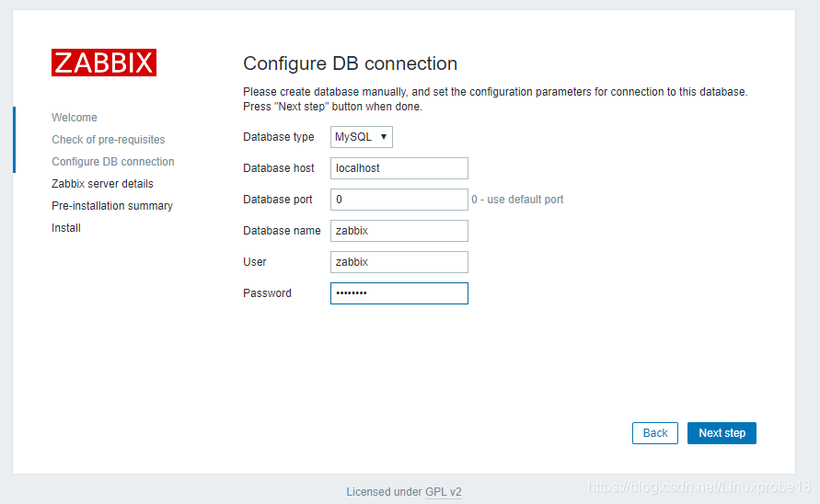820x504 pixels.
Task: Select Pre-installation summary step
Action: click(x=112, y=206)
